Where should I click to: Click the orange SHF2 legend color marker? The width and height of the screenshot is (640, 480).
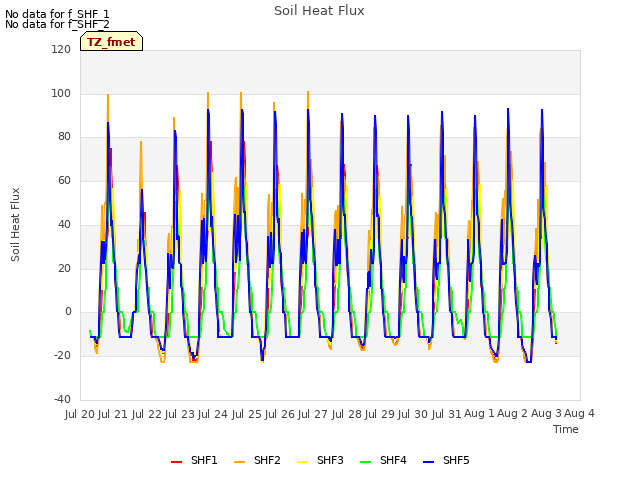[240, 462]
